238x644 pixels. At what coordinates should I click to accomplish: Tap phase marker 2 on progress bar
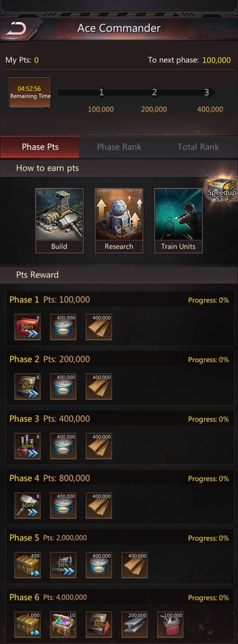[154, 93]
